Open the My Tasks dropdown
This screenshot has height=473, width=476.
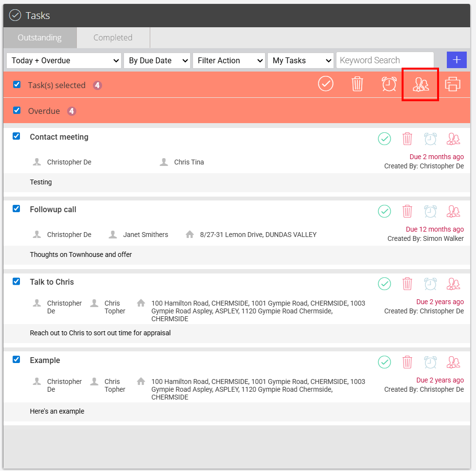click(300, 60)
